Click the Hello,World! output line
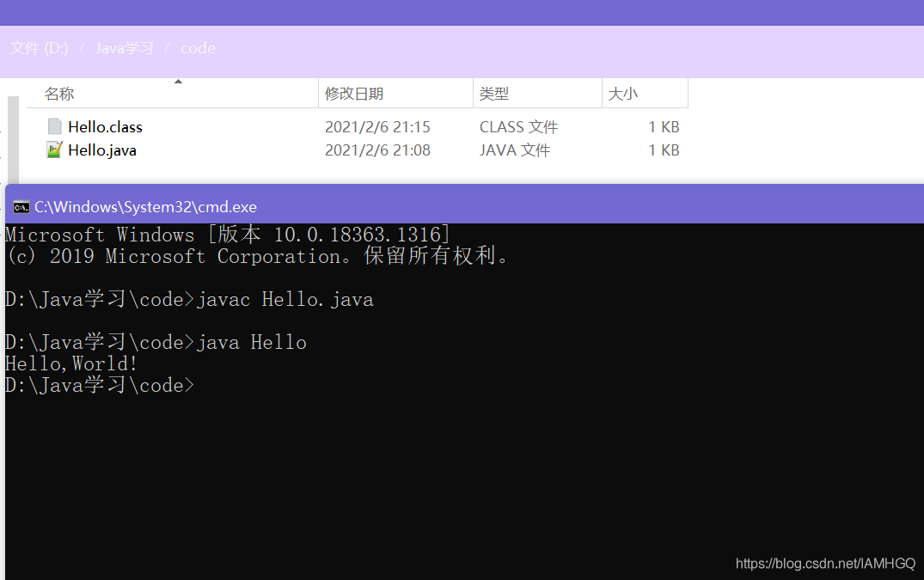This screenshot has height=580, width=924. point(71,364)
